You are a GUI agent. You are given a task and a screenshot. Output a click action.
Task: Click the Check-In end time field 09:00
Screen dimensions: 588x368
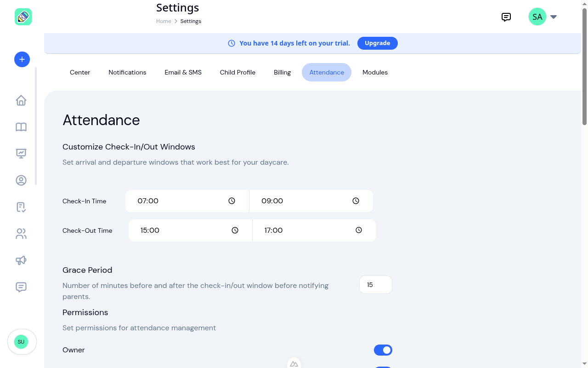point(311,201)
